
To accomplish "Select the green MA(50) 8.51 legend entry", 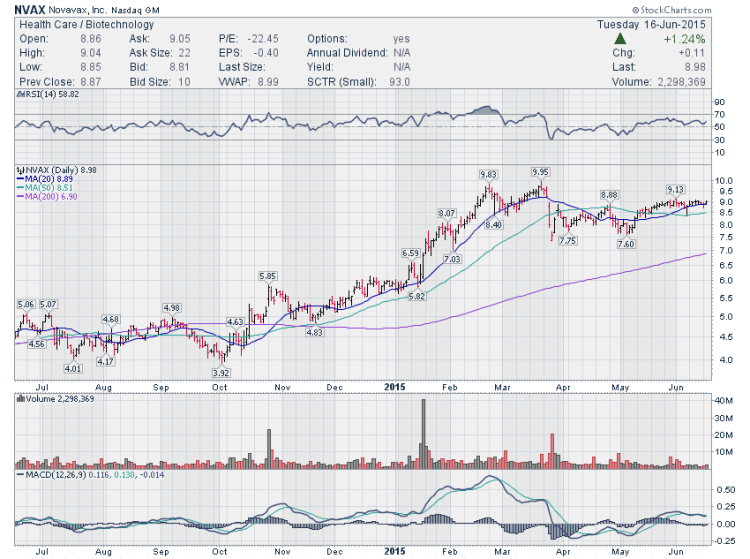I will 45,187.
